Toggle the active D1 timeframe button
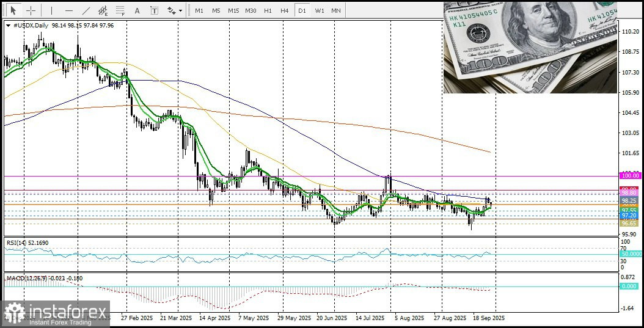644x328 pixels. point(302,10)
